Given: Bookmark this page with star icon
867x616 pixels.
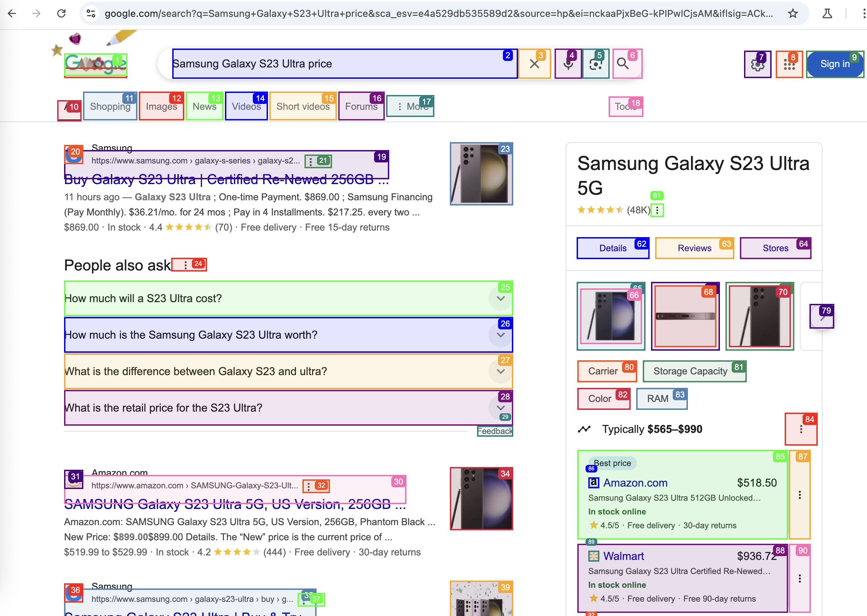Looking at the screenshot, I should click(x=793, y=14).
